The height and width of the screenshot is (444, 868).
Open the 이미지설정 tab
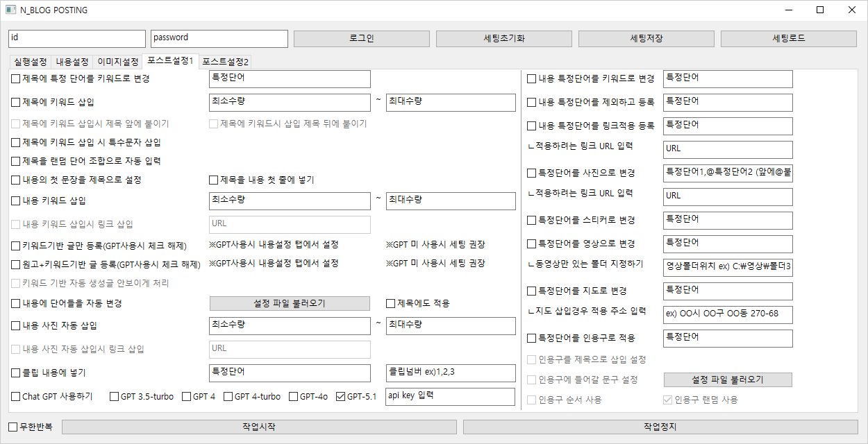(x=117, y=62)
